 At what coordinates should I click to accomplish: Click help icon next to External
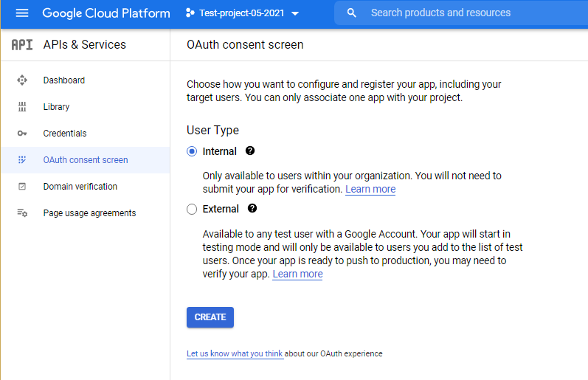(x=252, y=209)
